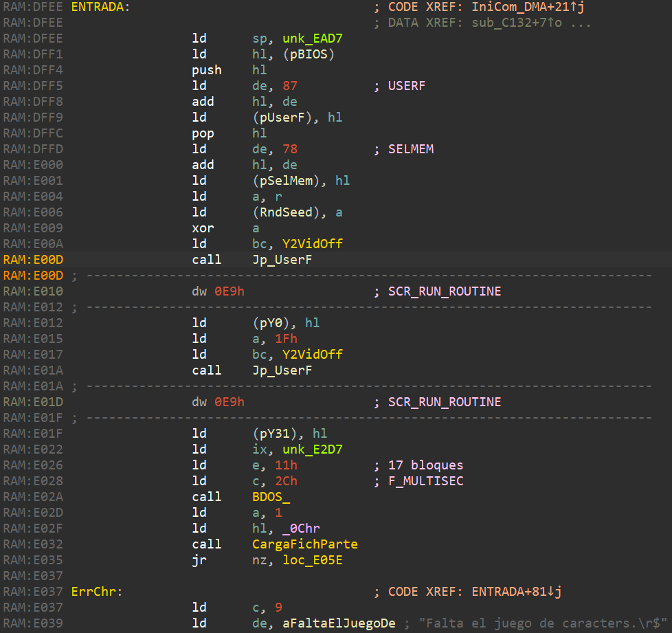Click address RAM:DFF8

point(33,102)
